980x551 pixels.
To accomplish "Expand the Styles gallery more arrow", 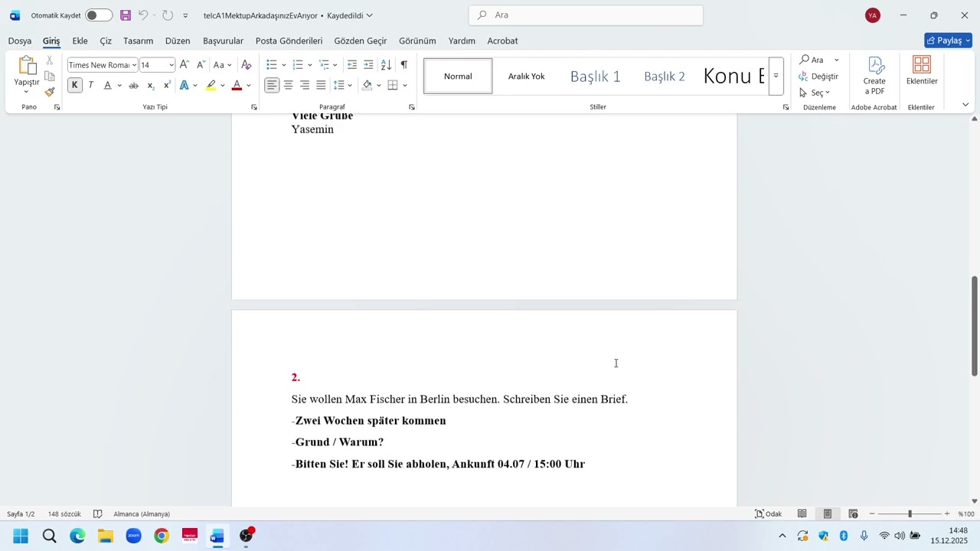I will 776,76.
